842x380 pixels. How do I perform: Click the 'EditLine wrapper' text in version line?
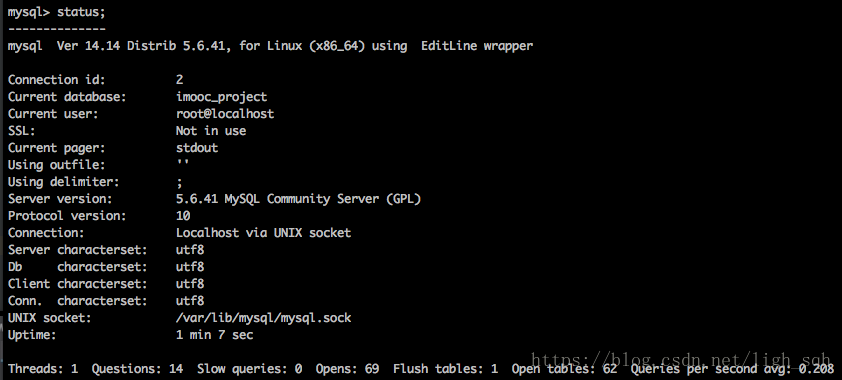477,46
